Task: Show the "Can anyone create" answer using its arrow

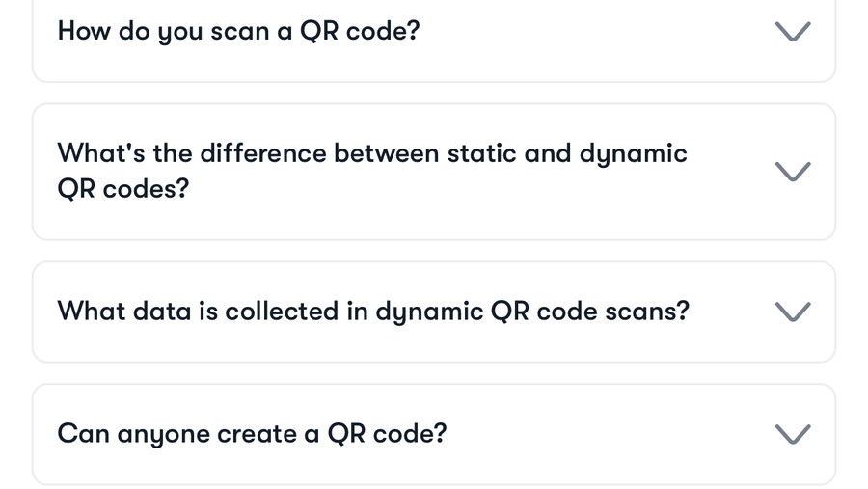Action: click(793, 434)
